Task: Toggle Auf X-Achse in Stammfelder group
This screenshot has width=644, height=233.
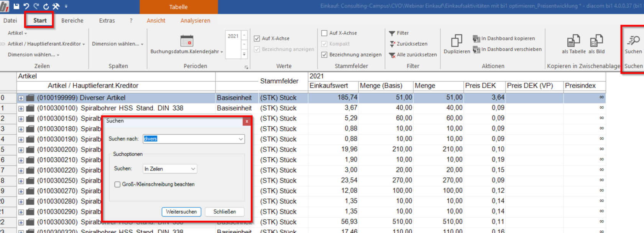Action: [x=324, y=33]
